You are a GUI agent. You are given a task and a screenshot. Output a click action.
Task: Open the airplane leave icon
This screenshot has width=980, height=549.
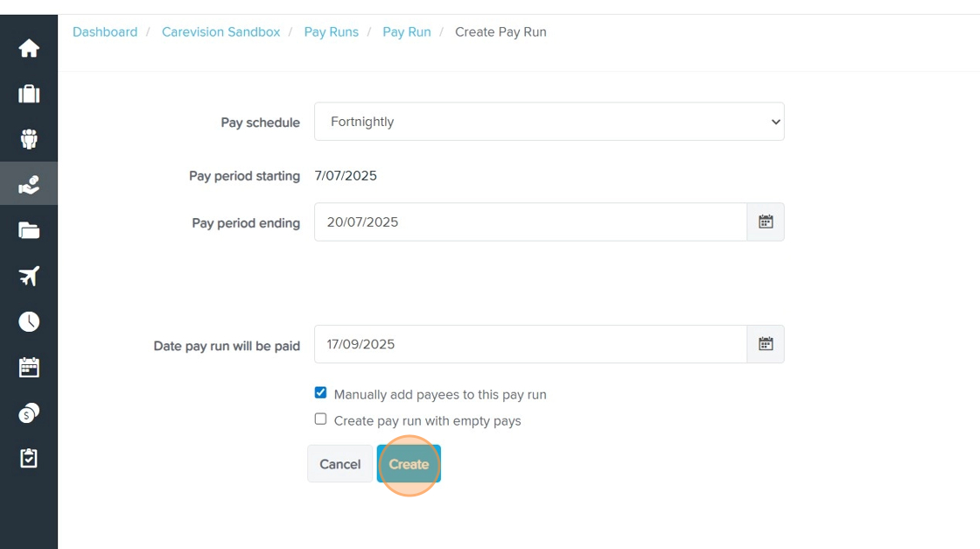tap(29, 276)
